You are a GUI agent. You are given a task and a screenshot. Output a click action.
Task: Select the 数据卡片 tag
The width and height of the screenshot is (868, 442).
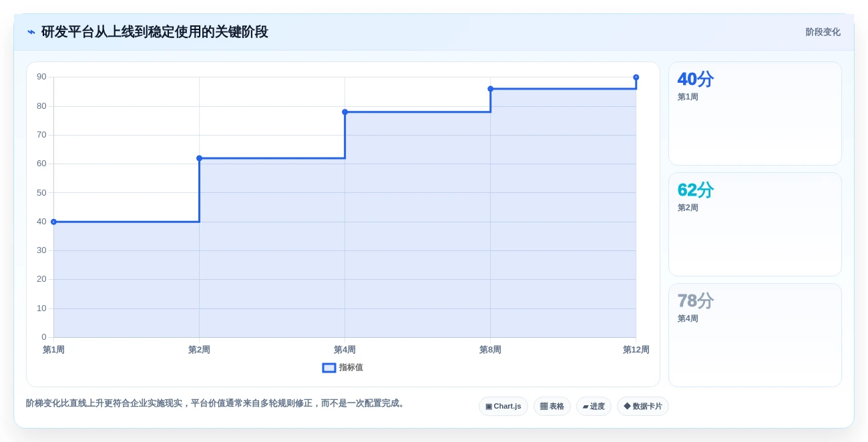(x=642, y=406)
